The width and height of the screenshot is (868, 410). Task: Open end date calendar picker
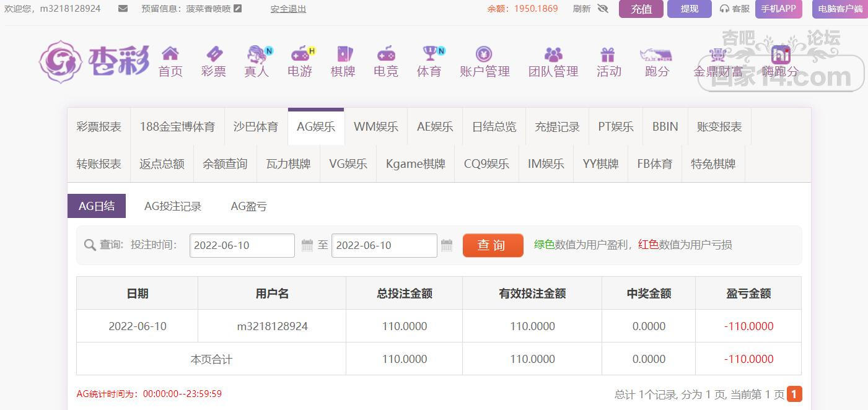pos(447,245)
